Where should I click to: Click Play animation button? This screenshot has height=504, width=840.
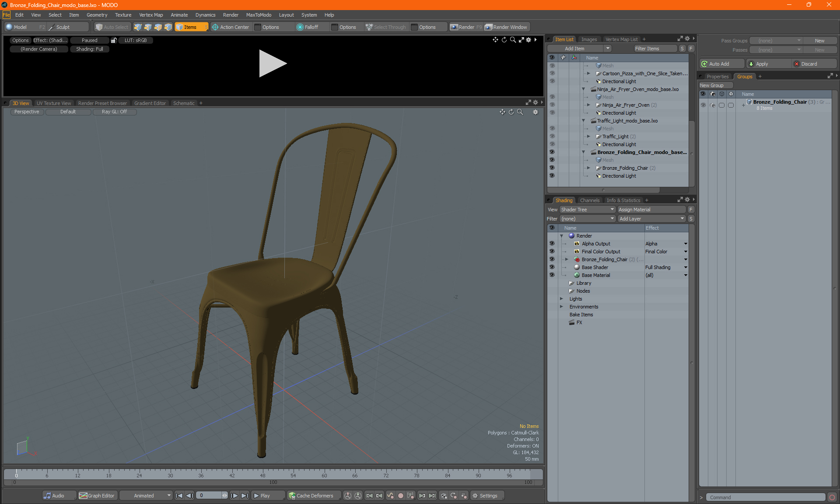click(268, 496)
